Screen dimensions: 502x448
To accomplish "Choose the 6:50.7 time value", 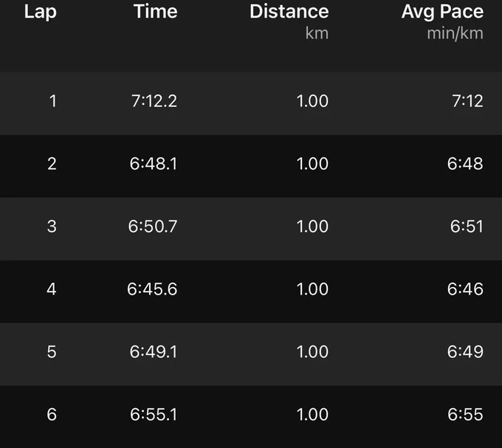I will 153,227.
